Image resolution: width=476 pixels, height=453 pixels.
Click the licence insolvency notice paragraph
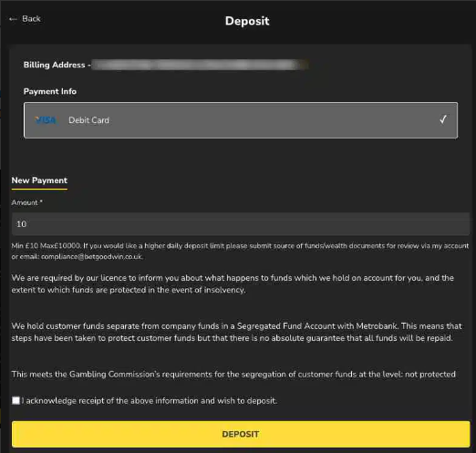(x=233, y=283)
